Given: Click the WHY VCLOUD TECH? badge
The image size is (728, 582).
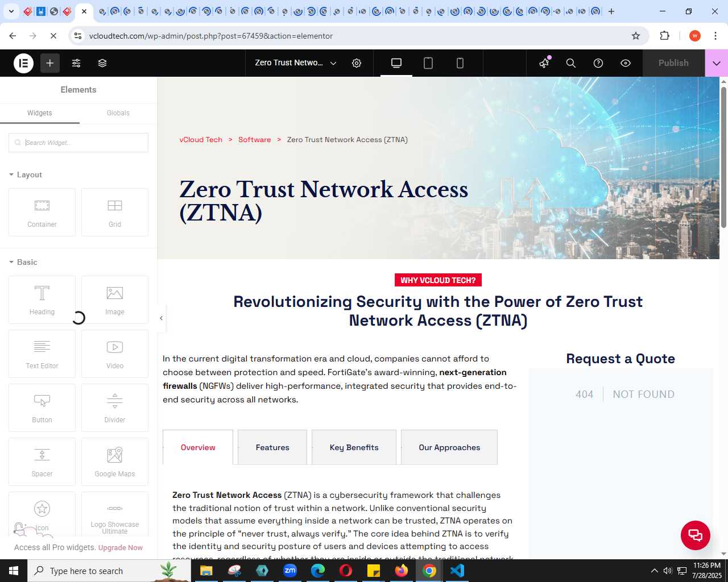Looking at the screenshot, I should point(438,280).
